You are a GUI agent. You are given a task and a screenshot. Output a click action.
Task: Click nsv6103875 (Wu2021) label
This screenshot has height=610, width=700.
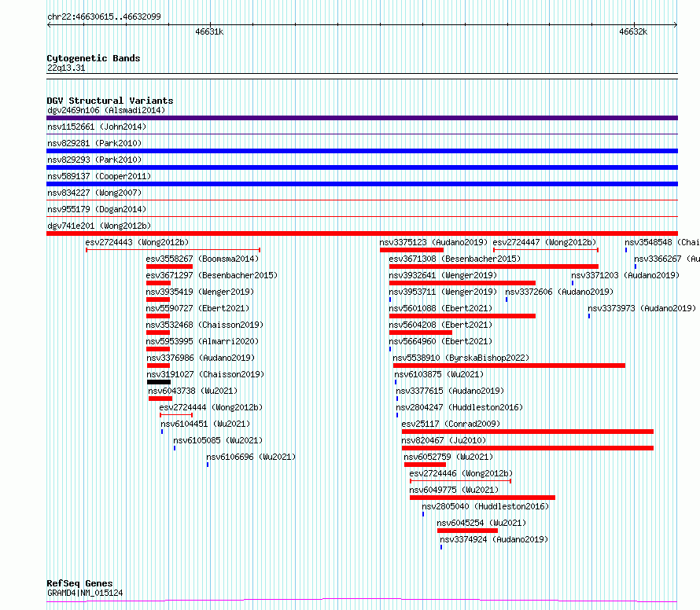[439, 374]
